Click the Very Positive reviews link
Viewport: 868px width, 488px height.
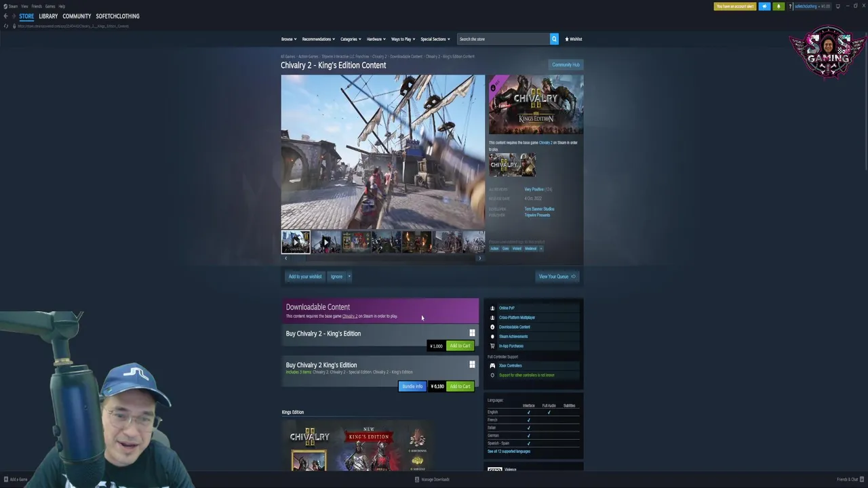tap(534, 190)
